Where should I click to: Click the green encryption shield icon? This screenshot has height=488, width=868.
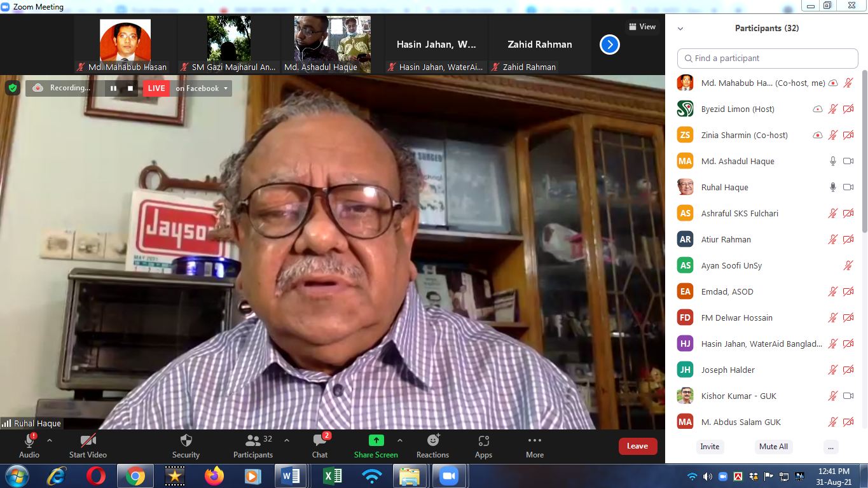12,88
